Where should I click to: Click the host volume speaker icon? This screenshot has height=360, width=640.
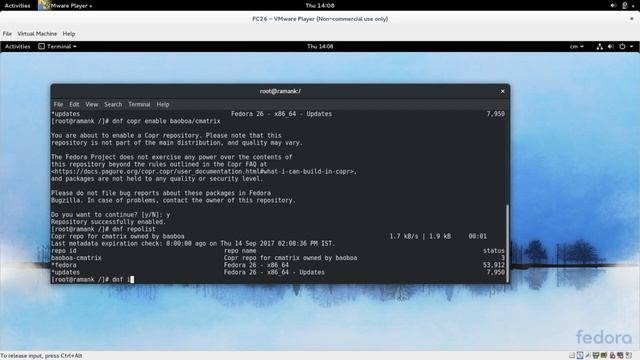pos(613,6)
